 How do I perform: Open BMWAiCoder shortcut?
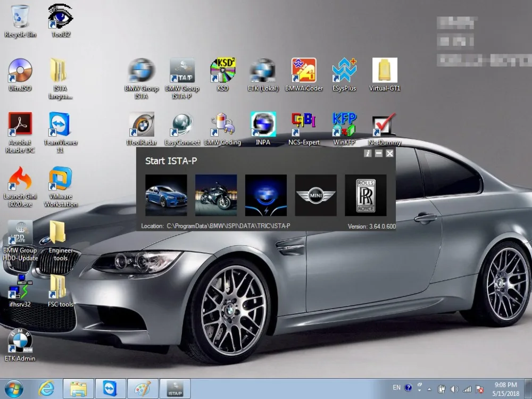click(304, 74)
